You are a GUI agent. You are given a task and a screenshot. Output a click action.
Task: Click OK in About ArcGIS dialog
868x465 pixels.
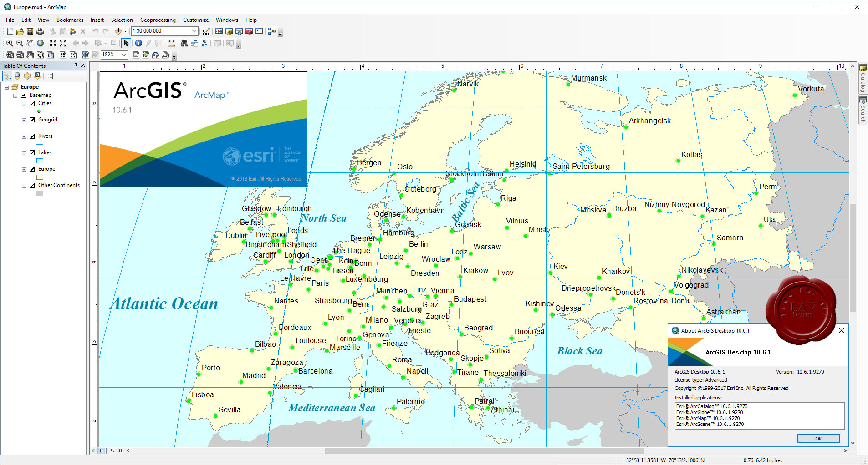[818, 439]
